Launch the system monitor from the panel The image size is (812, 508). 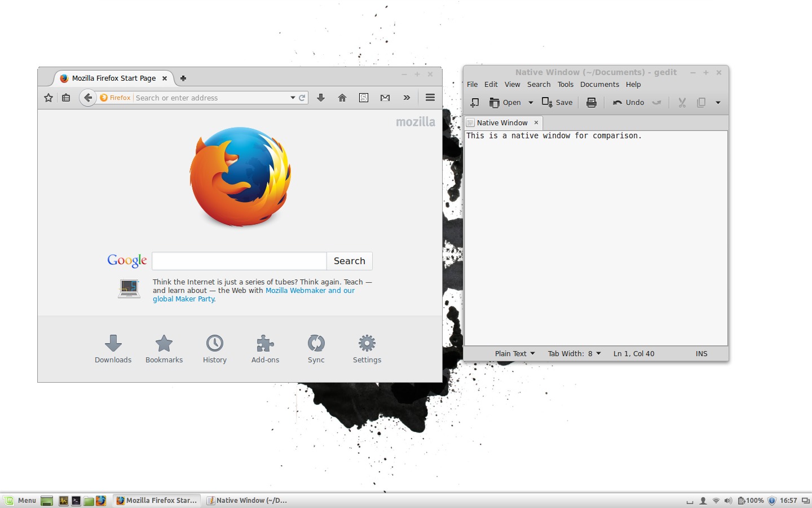[64, 501]
